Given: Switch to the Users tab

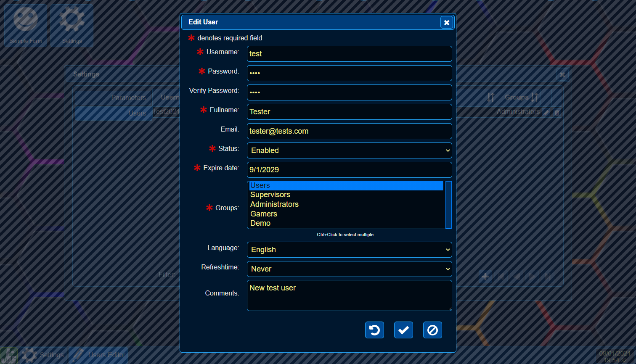Looking at the screenshot, I should point(113,113).
